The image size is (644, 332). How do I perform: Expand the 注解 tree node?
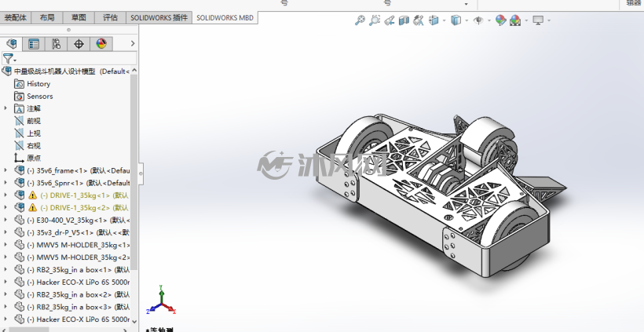point(5,108)
